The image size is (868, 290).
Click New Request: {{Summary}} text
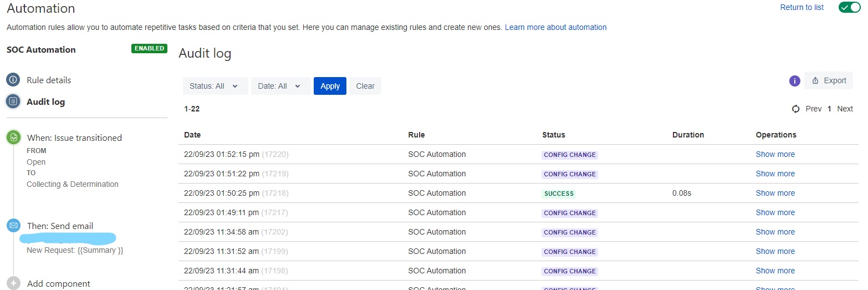click(75, 250)
